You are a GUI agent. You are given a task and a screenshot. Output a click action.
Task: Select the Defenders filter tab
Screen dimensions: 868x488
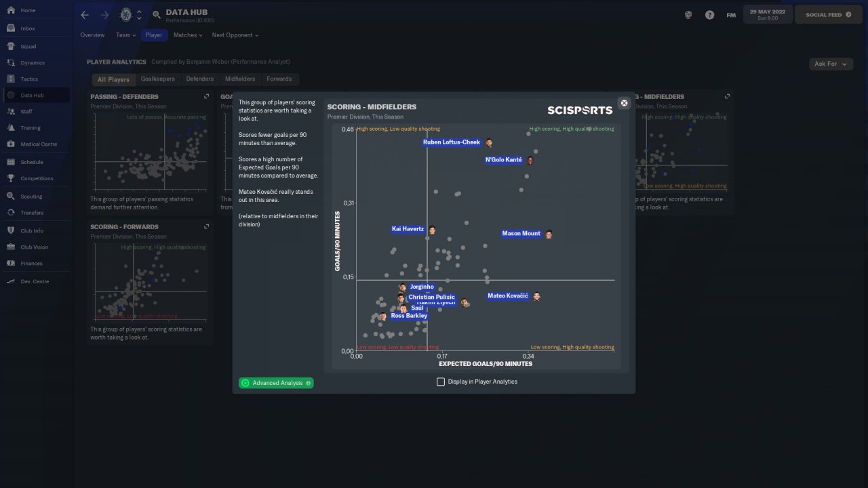[x=200, y=79]
